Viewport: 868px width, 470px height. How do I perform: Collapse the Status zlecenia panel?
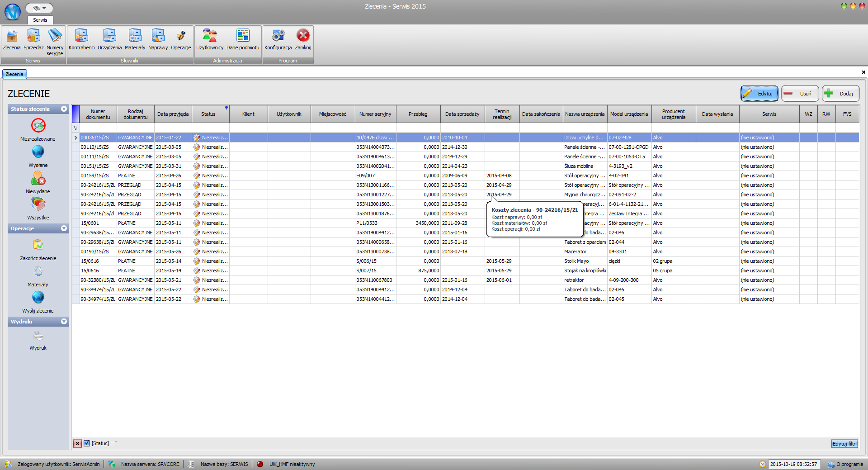pyautogui.click(x=64, y=109)
